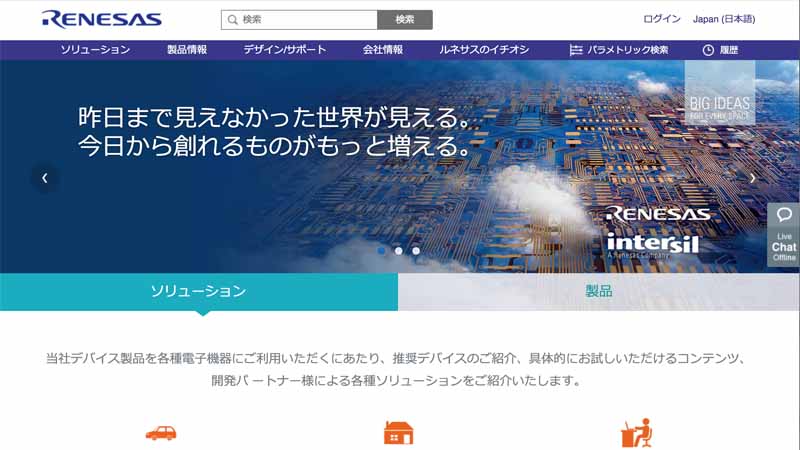
Task: Click the orange person-at-desk icon
Action: [x=637, y=433]
